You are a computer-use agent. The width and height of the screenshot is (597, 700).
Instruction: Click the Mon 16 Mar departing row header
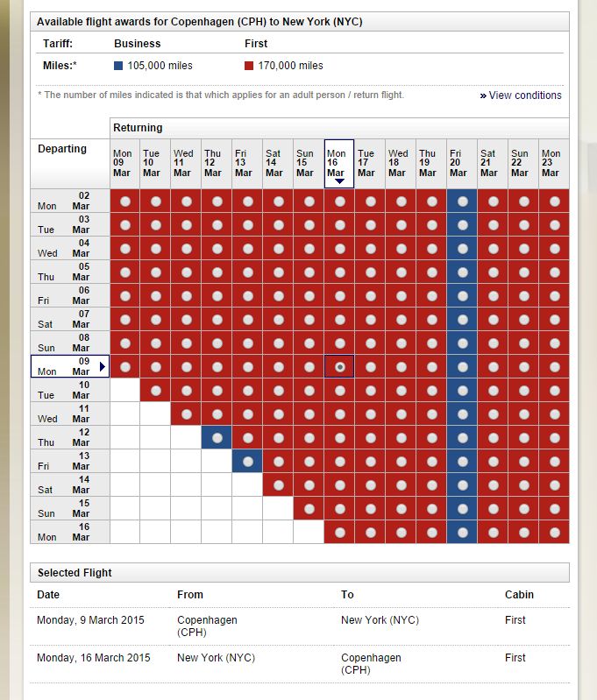click(70, 532)
